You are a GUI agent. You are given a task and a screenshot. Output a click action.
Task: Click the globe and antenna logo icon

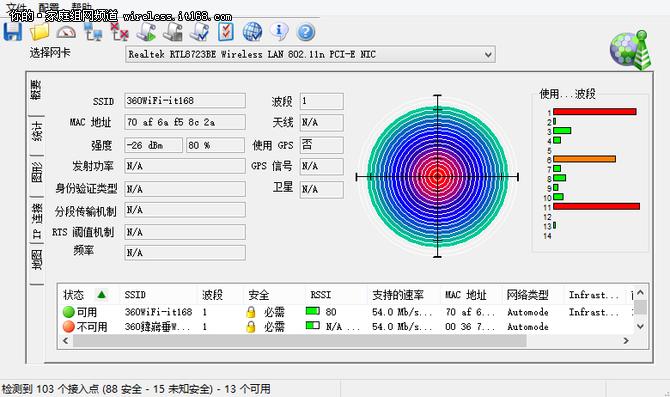pos(630,50)
